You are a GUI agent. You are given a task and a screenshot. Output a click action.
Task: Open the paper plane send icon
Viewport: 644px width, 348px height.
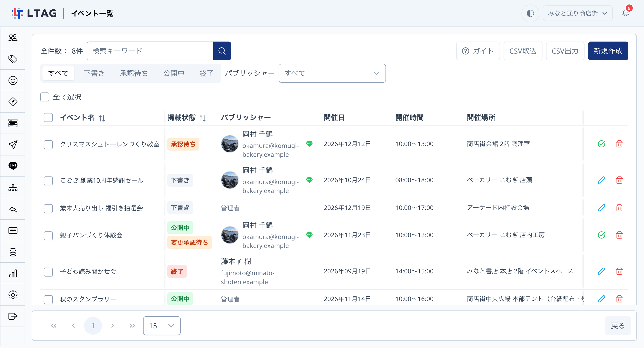(13, 145)
